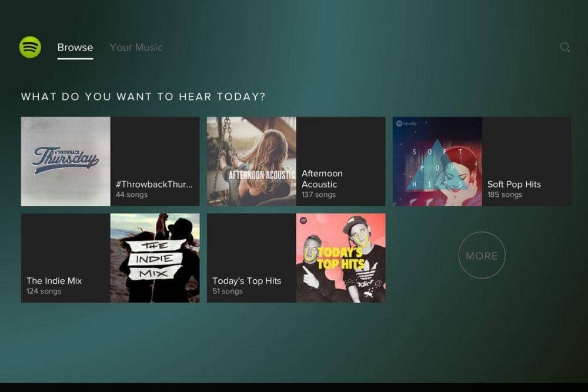Click The Indie Mix playlist name
Image resolution: width=588 pixels, height=392 pixels.
click(x=54, y=281)
